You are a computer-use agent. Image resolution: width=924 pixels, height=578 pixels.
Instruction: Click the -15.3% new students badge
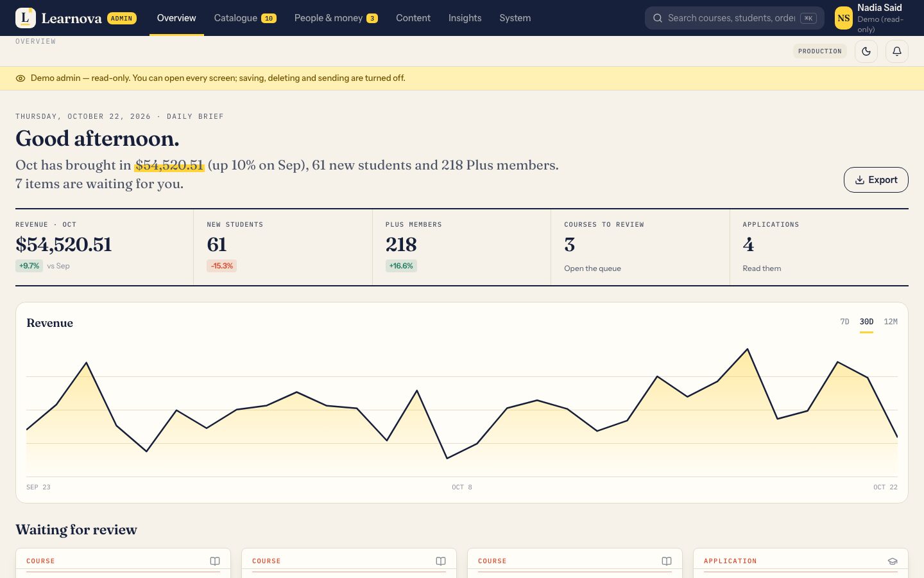click(221, 266)
